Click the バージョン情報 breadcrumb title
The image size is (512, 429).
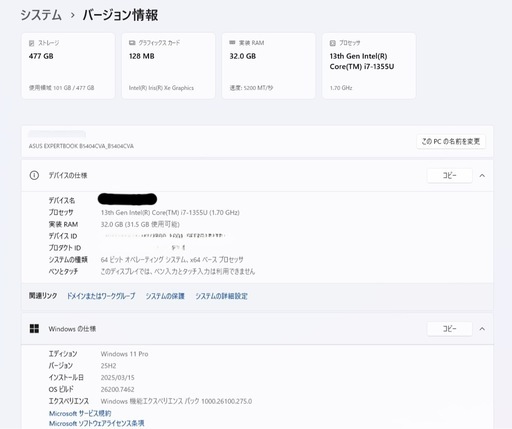pyautogui.click(x=120, y=15)
